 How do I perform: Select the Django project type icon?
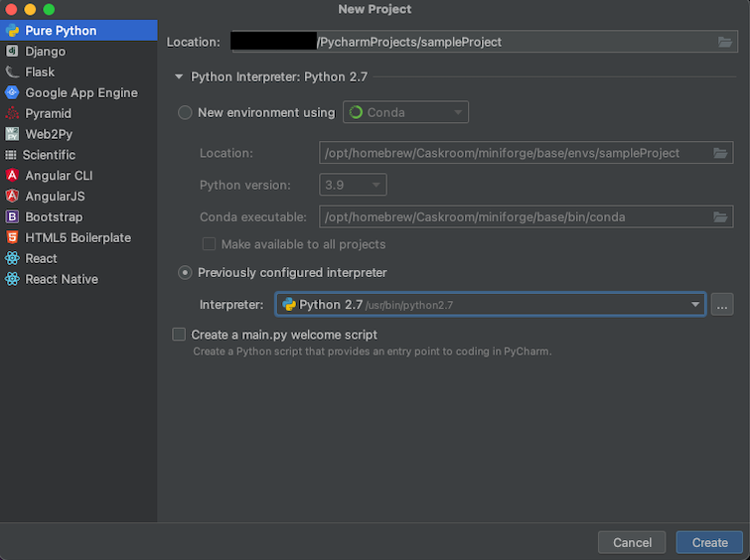(x=12, y=52)
